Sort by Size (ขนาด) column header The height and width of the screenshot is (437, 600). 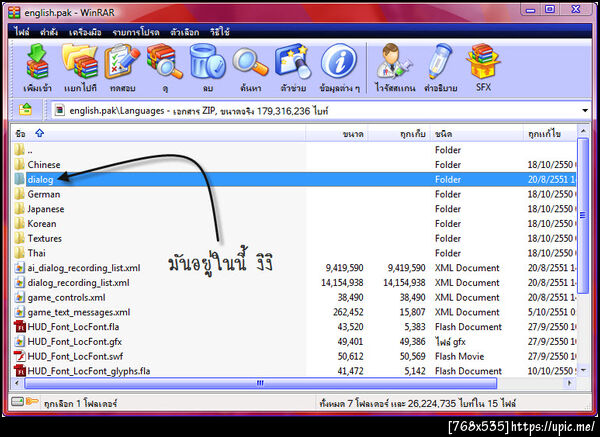pyautogui.click(x=337, y=134)
